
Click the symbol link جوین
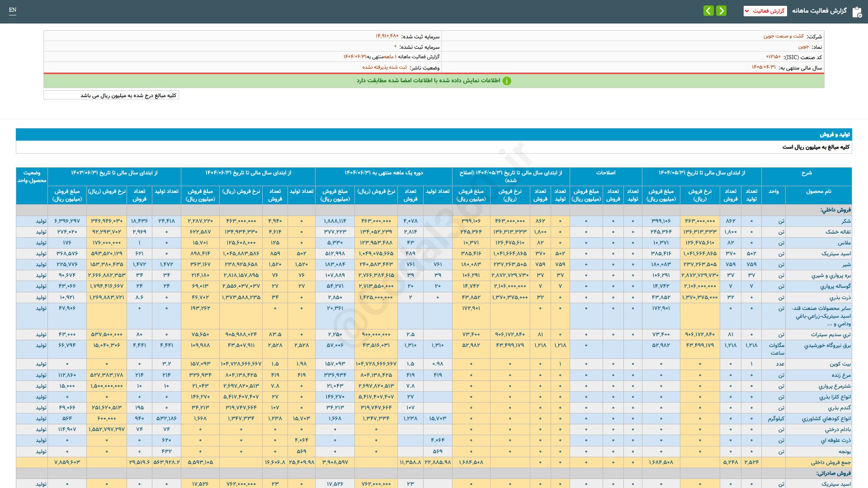pos(803,47)
